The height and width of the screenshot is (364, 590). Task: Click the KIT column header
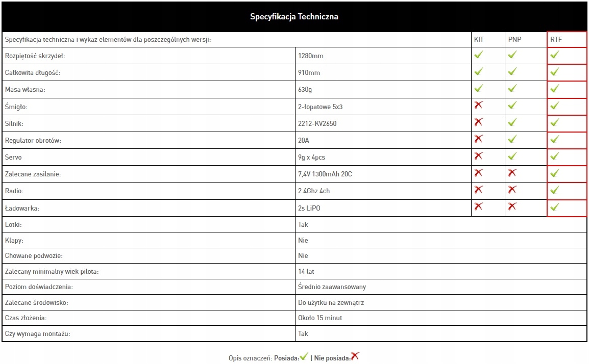479,40
